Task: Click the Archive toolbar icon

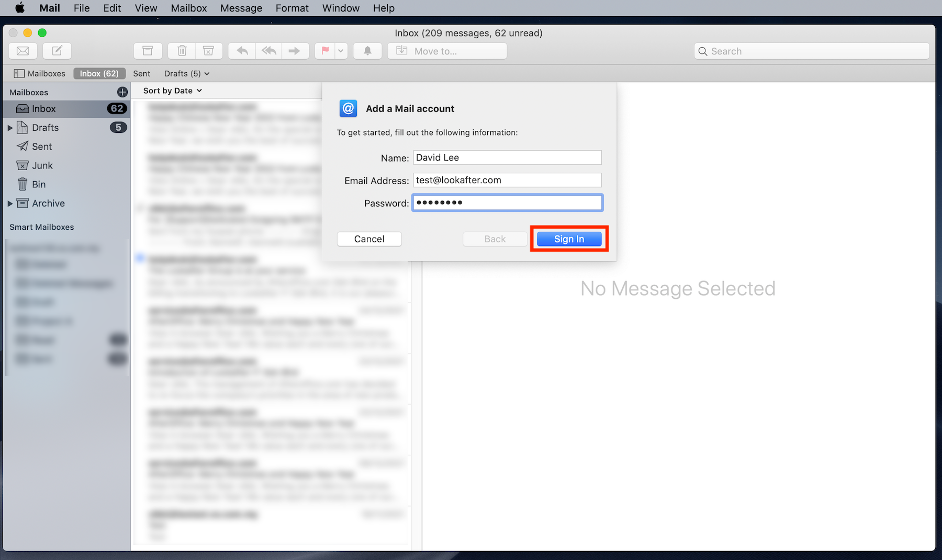Action: tap(148, 51)
